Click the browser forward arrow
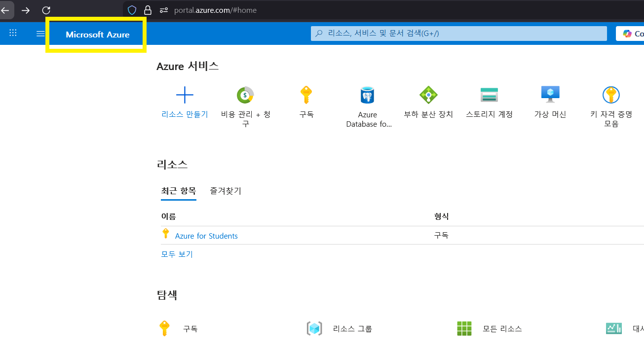 pyautogui.click(x=26, y=10)
